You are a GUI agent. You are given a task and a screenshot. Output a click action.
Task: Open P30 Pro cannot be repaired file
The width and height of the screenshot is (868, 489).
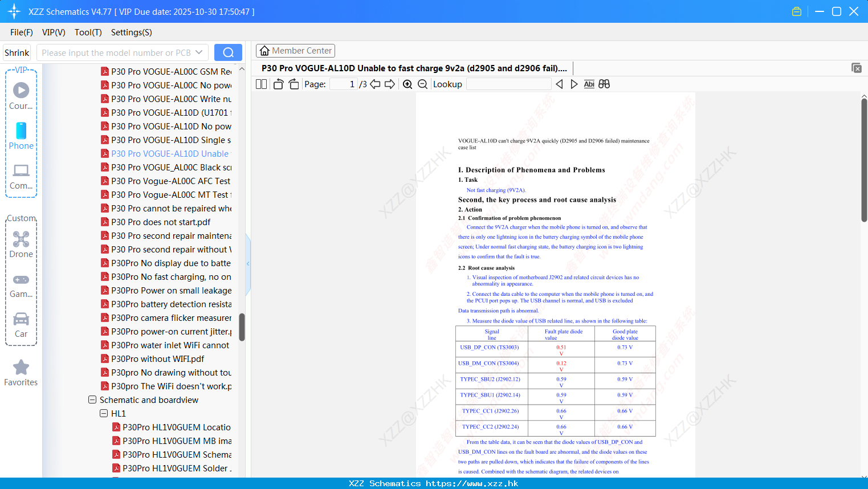(166, 208)
